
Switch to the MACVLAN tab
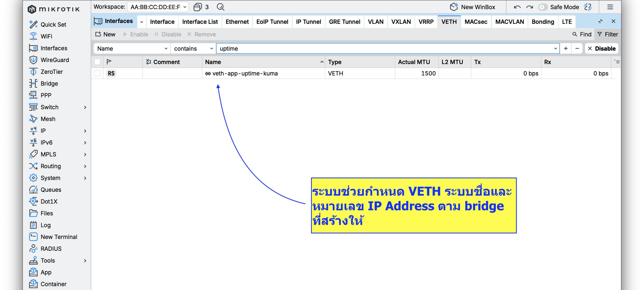point(509,22)
